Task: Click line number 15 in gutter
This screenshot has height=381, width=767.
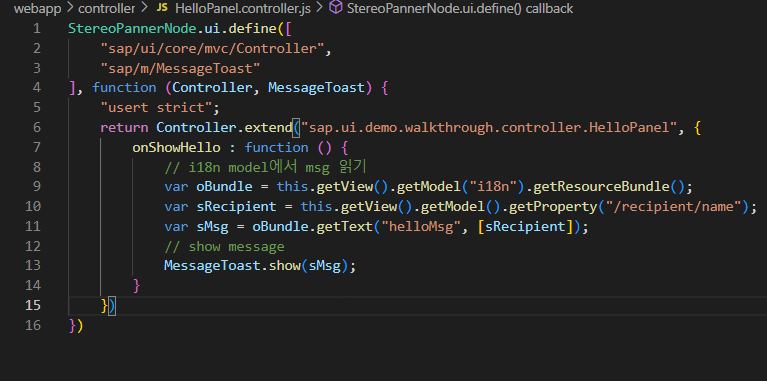Action: click(x=33, y=305)
